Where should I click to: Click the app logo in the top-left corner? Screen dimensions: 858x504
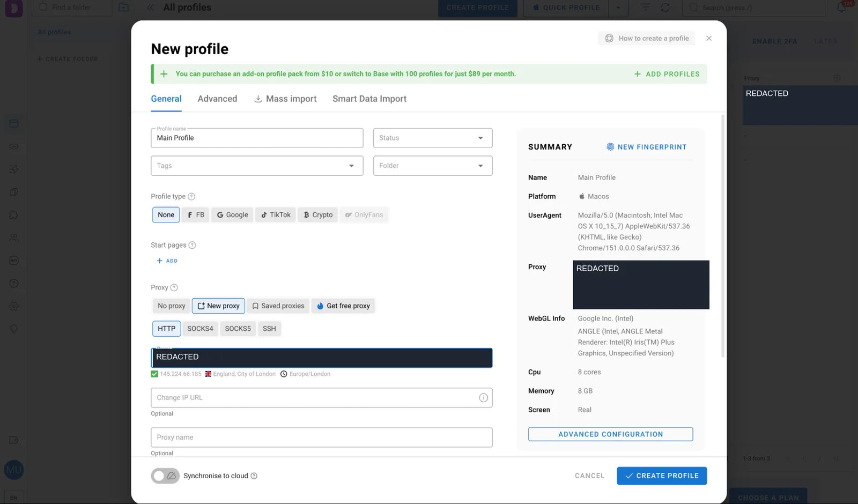pyautogui.click(x=14, y=8)
